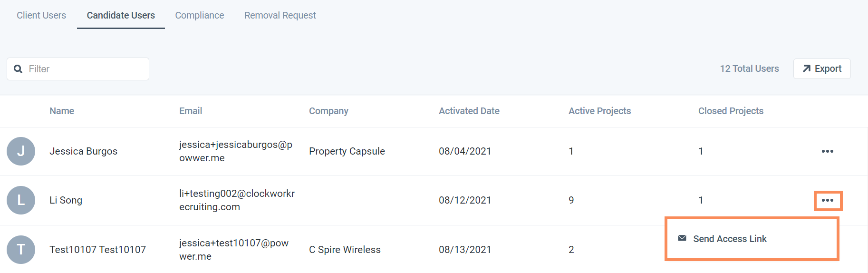Sort by the Activated Date column header

[x=469, y=111]
